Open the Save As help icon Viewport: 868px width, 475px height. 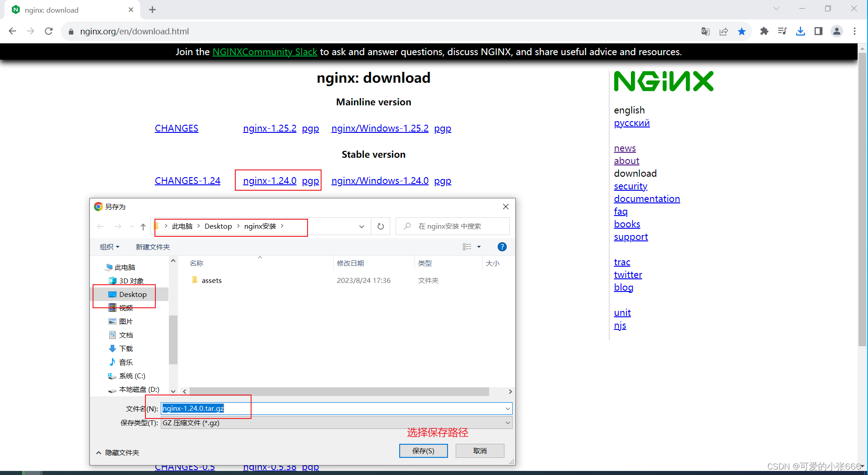(502, 247)
